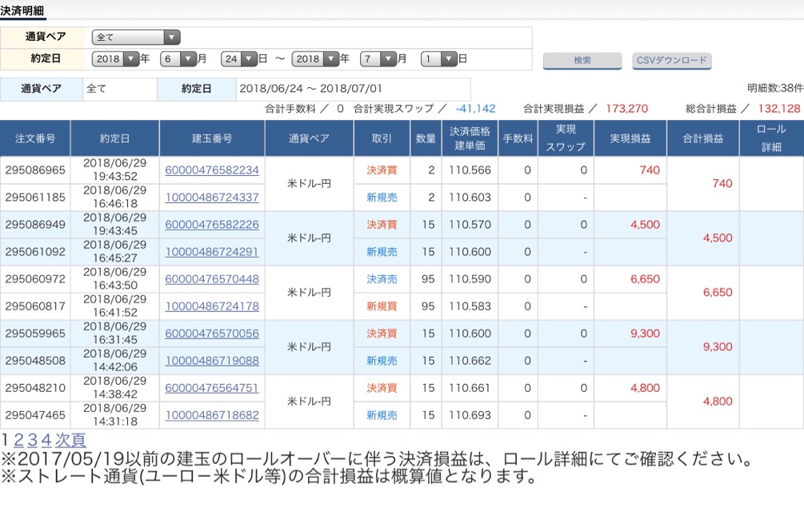Open position number 60000476570448 link
Image resolution: width=804 pixels, height=532 pixels.
(212, 279)
